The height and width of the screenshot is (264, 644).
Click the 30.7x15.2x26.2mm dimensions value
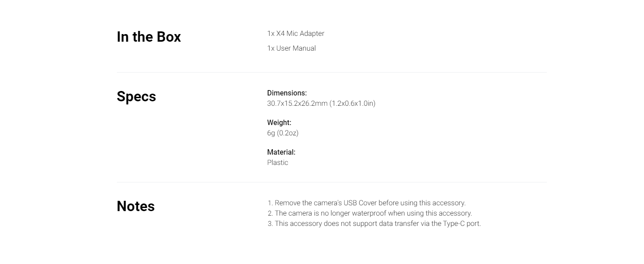pyautogui.click(x=297, y=104)
